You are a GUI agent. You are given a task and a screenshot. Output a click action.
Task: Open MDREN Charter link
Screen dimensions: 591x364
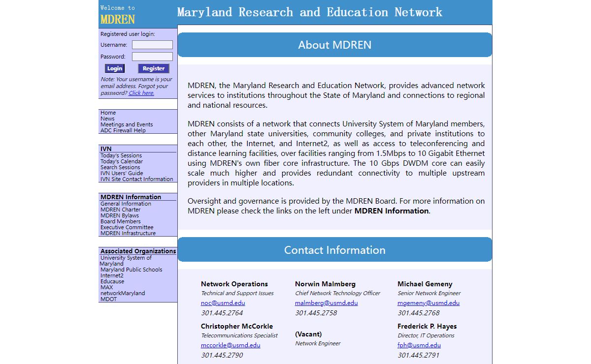121,210
